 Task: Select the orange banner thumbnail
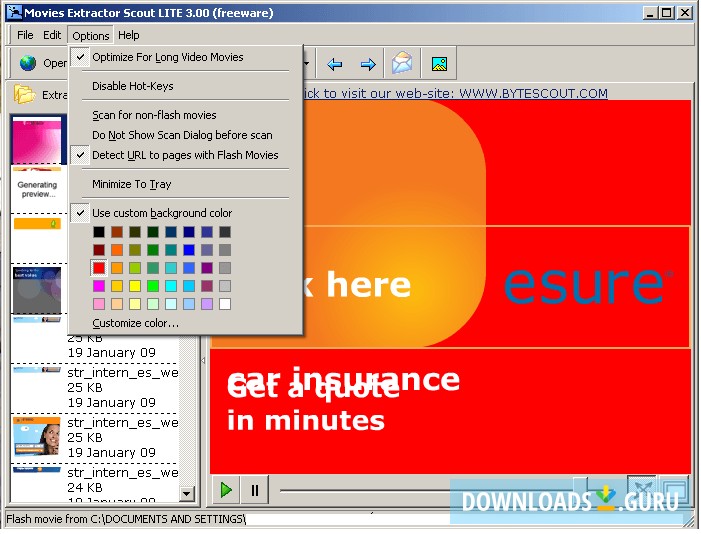point(37,223)
